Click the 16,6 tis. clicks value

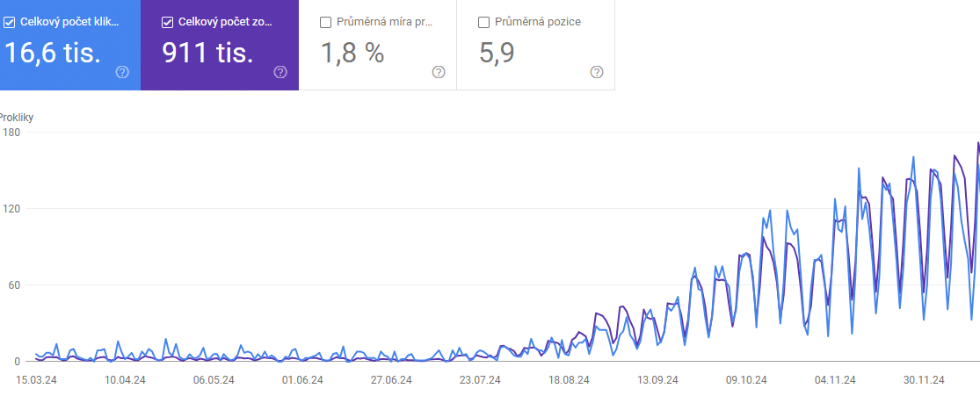click(x=53, y=53)
